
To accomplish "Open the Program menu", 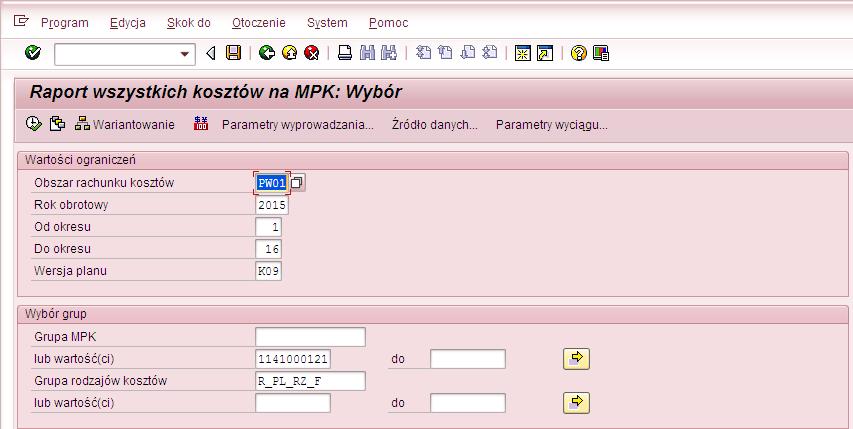I will click(65, 23).
